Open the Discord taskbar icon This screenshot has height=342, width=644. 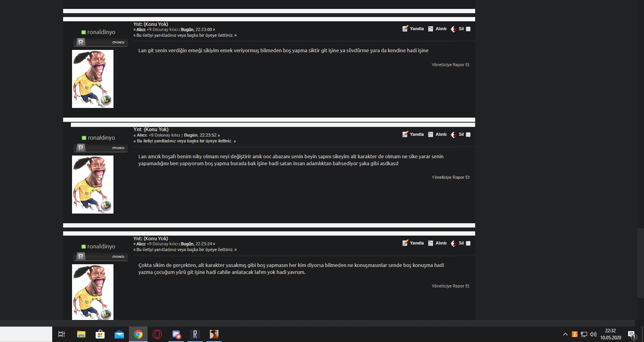(176, 334)
